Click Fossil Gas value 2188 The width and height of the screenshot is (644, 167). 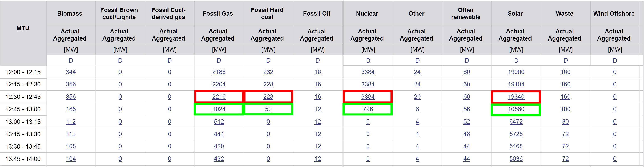tap(219, 72)
